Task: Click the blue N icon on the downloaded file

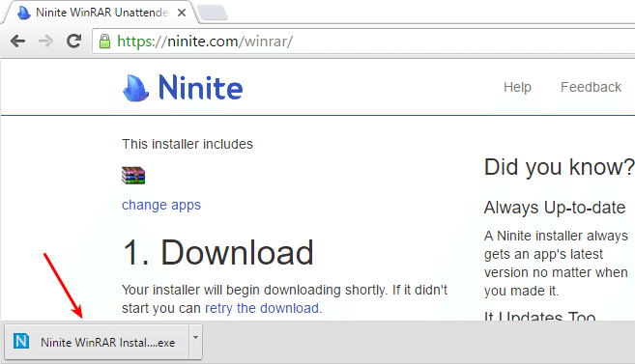Action: (21, 341)
